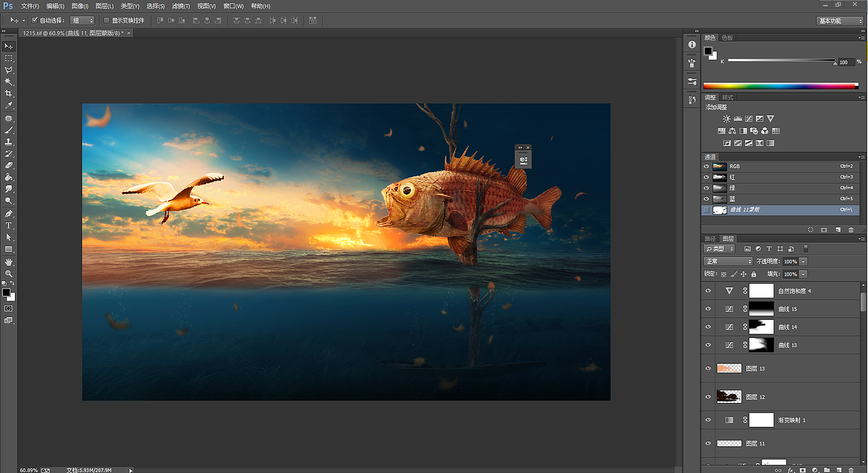868x473 pixels.
Task: Select the Move tool in the toolbox
Action: coord(9,46)
